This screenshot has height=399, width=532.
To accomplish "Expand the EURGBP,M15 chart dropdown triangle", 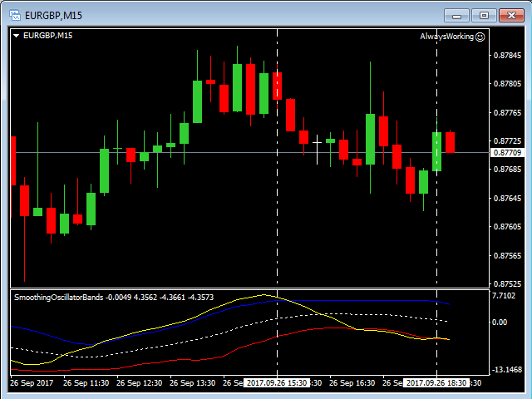I will [17, 36].
